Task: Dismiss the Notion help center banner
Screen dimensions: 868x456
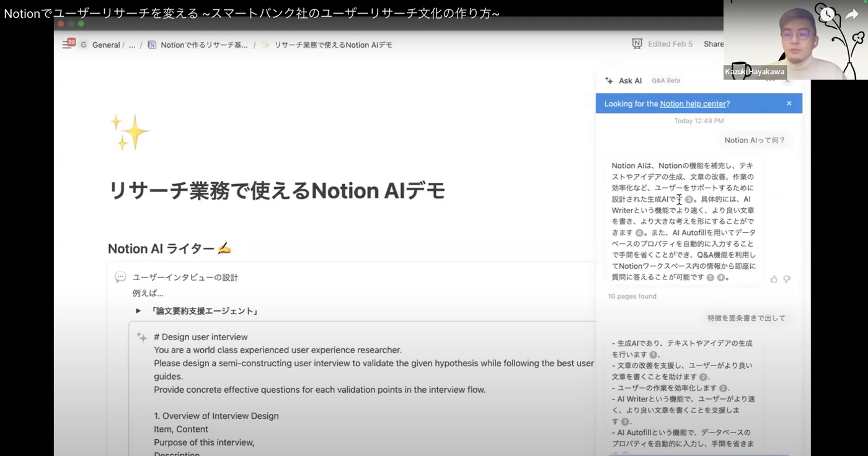Action: click(x=789, y=103)
